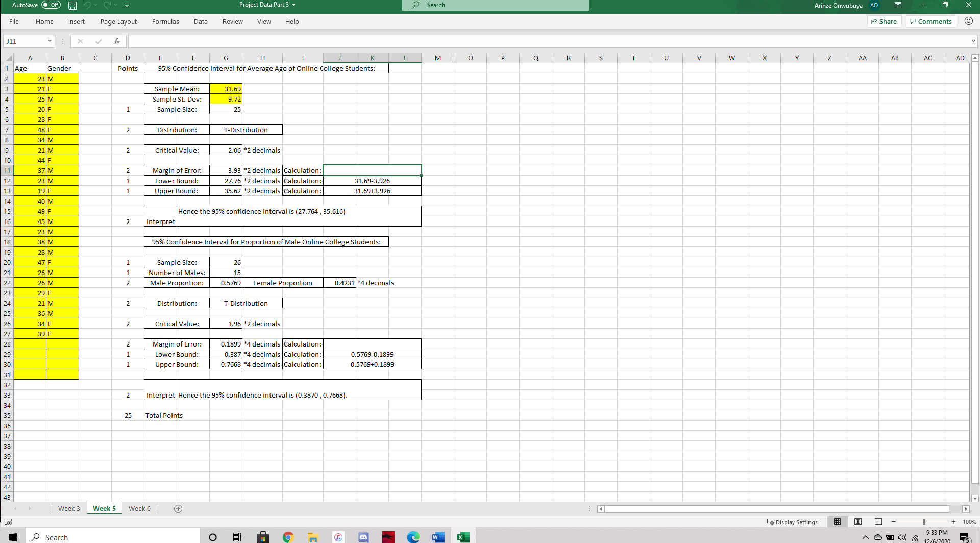Viewport: 980px width, 543px height.
Task: Go to the Formulas tab
Action: [x=165, y=21]
